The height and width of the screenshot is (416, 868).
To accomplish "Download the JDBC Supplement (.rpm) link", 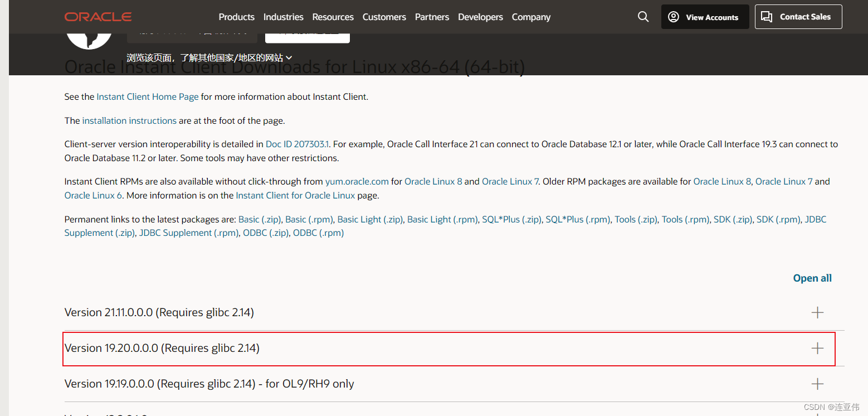I will 188,233.
